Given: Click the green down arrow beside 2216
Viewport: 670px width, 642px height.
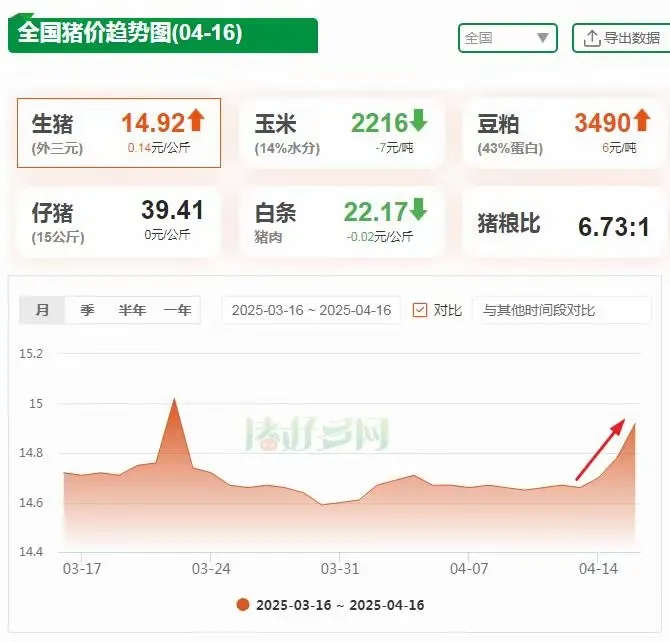Looking at the screenshot, I should point(418,121).
